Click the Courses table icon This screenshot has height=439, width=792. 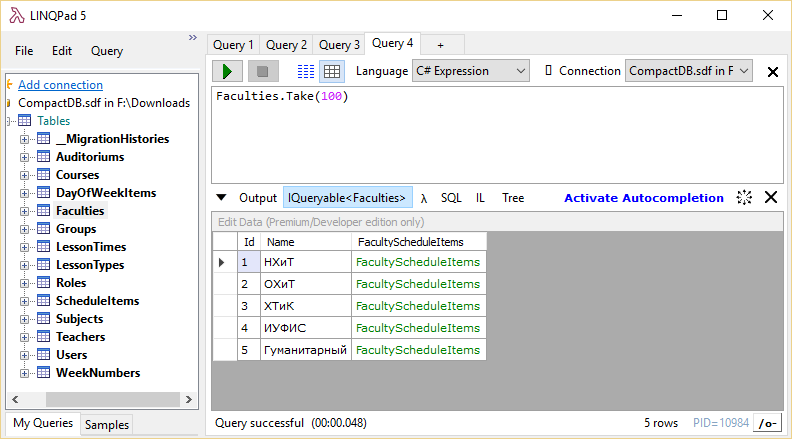click(43, 175)
